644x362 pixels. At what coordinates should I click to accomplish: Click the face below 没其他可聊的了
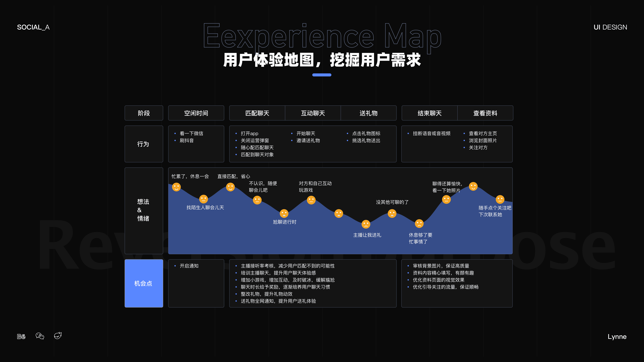tap(392, 213)
